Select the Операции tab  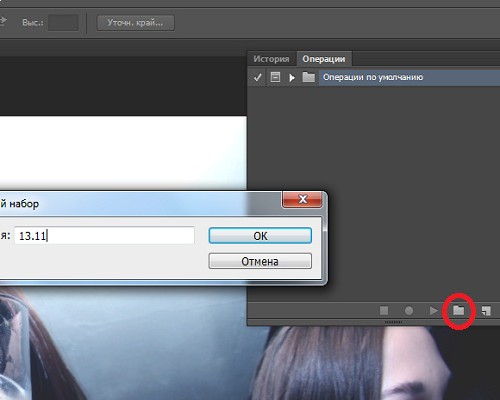click(x=324, y=59)
